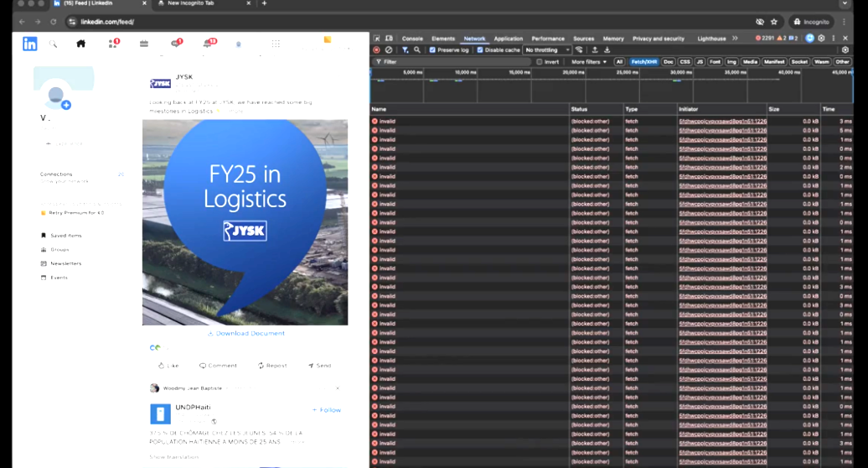Image resolution: width=868 pixels, height=468 pixels.
Task: Open network search magnifier icon
Action: point(417,49)
